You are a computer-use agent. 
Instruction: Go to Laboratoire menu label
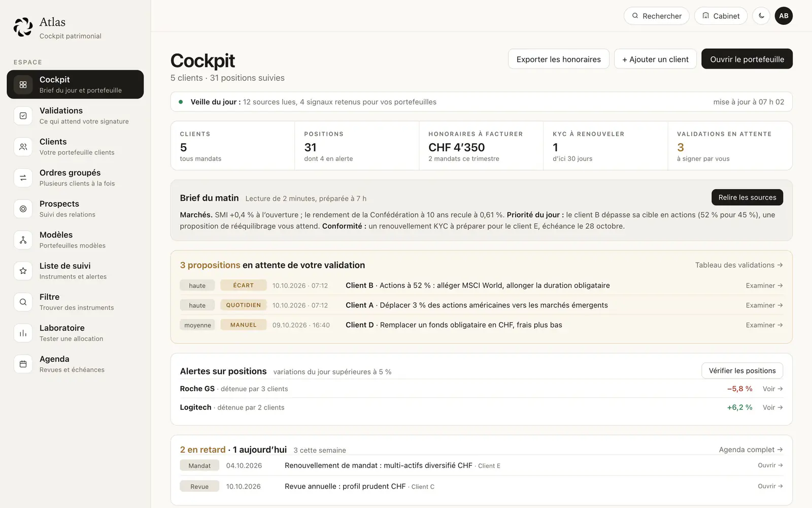[62, 328]
